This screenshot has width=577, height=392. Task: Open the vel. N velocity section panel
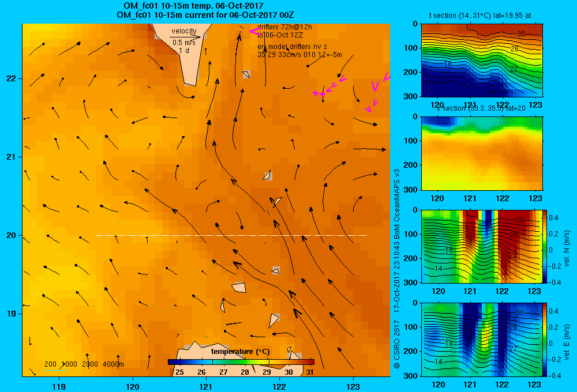[482, 246]
